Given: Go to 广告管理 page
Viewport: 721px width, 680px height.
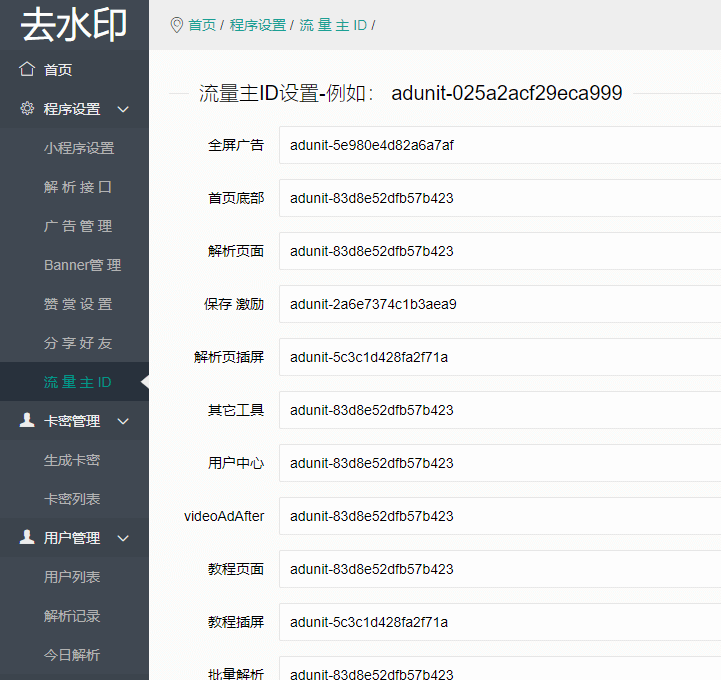Looking at the screenshot, I should pyautogui.click(x=78, y=226).
